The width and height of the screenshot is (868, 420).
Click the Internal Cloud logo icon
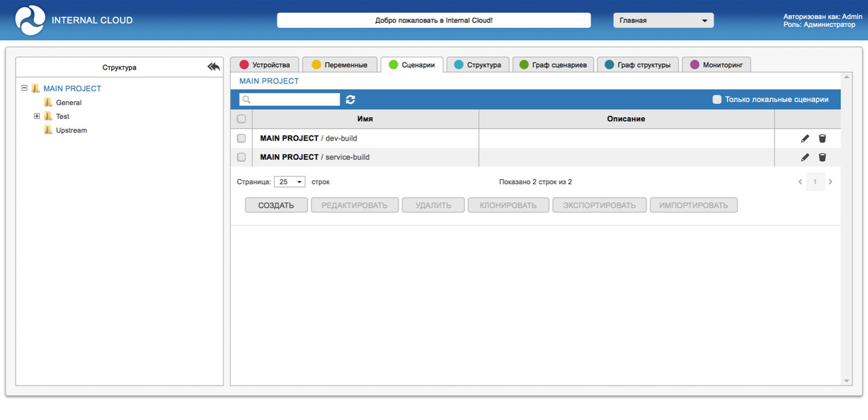pos(30,21)
